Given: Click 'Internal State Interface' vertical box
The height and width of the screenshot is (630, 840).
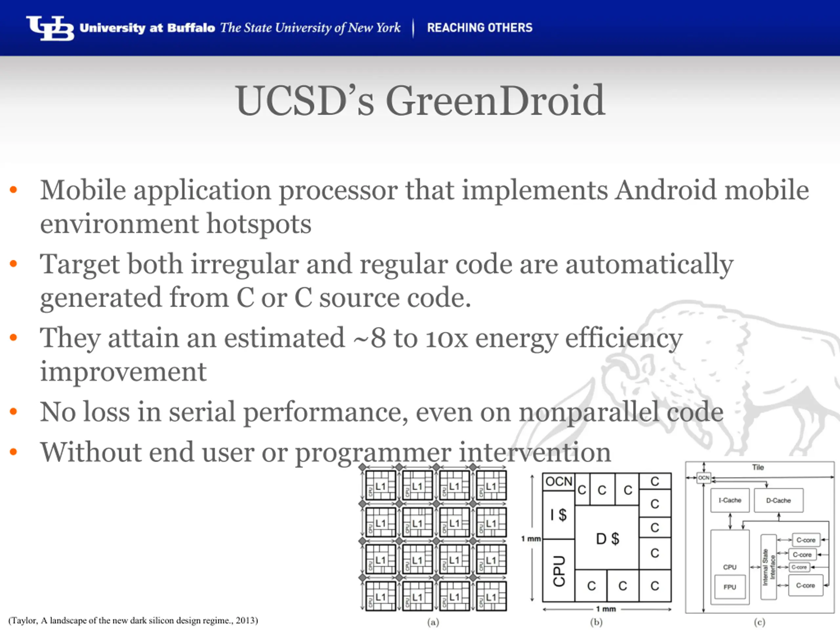Looking at the screenshot, I should 768,567.
